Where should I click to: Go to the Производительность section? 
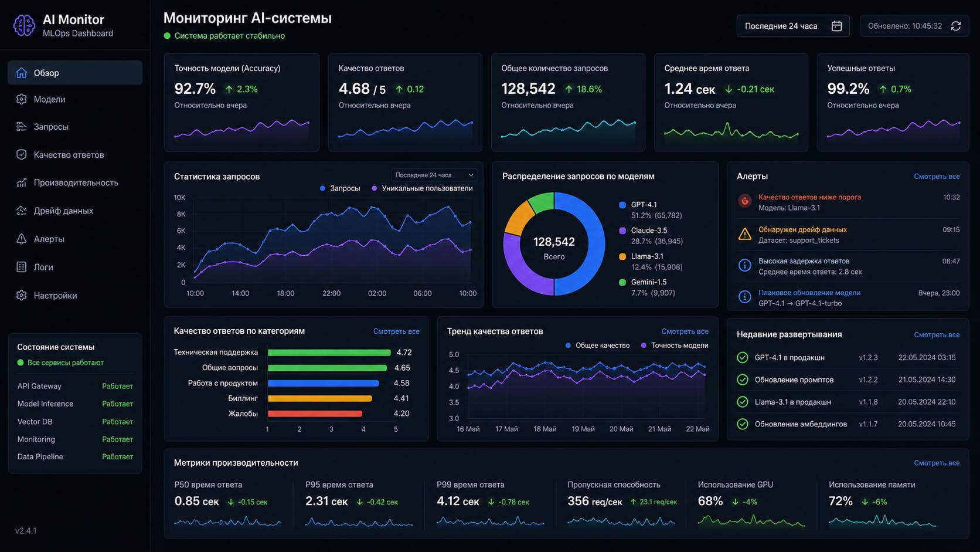tap(75, 182)
